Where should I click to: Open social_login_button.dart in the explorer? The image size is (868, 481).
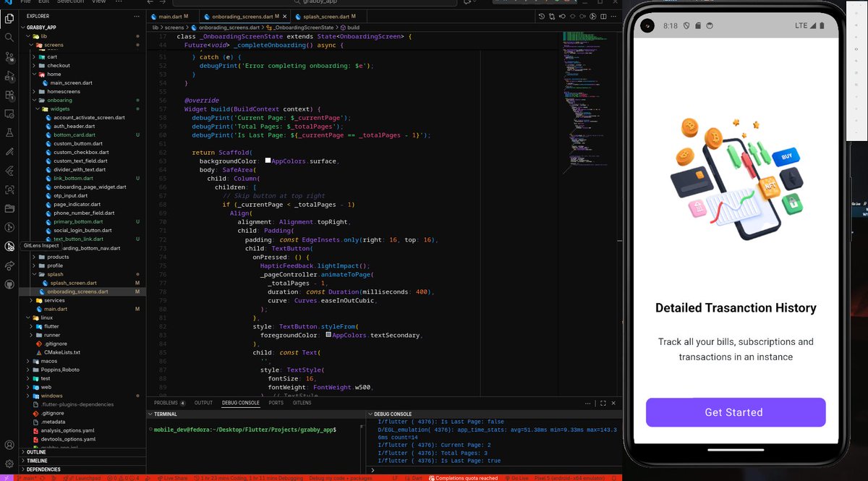coord(82,230)
